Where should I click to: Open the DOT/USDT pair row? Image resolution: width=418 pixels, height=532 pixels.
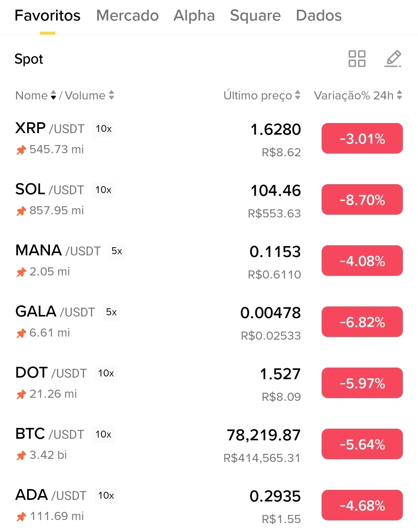click(x=209, y=383)
